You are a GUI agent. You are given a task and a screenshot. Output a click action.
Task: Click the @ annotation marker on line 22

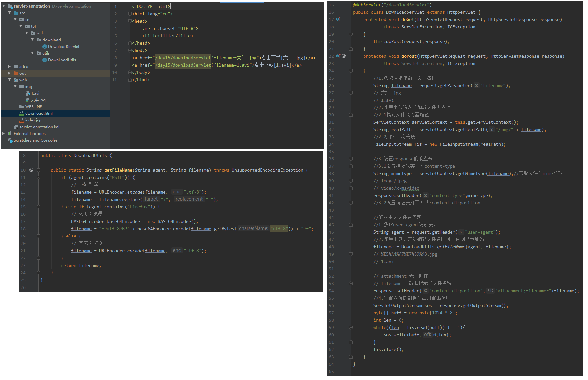[344, 56]
